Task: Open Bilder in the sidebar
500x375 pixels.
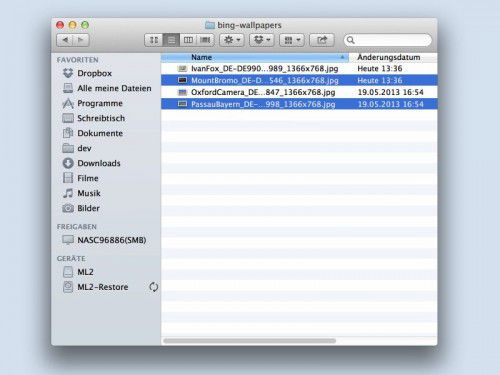Action: tap(81, 208)
